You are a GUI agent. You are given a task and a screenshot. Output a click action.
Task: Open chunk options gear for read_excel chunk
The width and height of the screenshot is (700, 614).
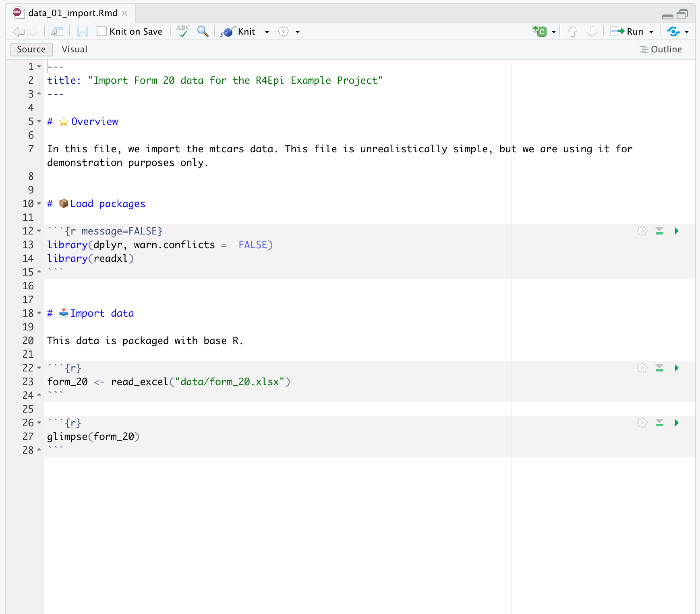point(642,368)
